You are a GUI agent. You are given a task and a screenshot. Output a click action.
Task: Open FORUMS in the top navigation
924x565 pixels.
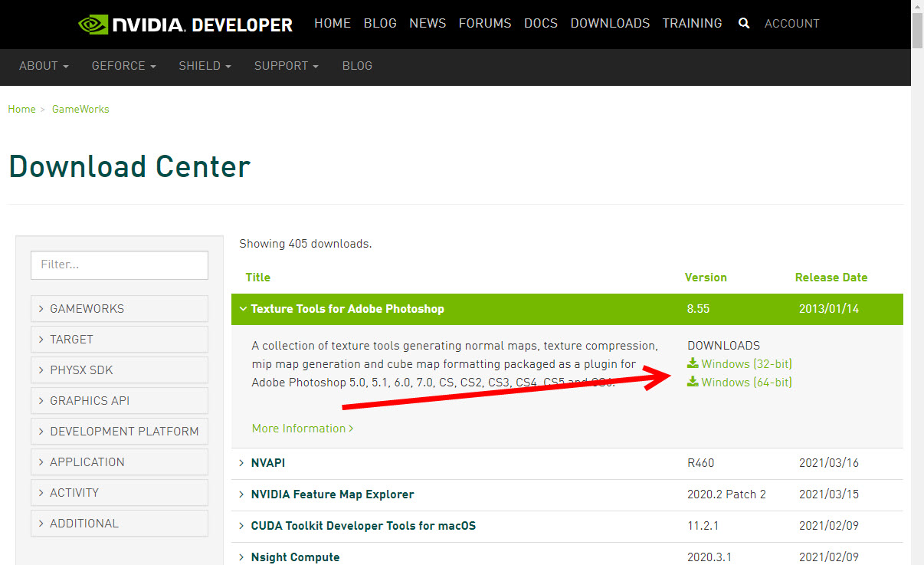click(485, 24)
